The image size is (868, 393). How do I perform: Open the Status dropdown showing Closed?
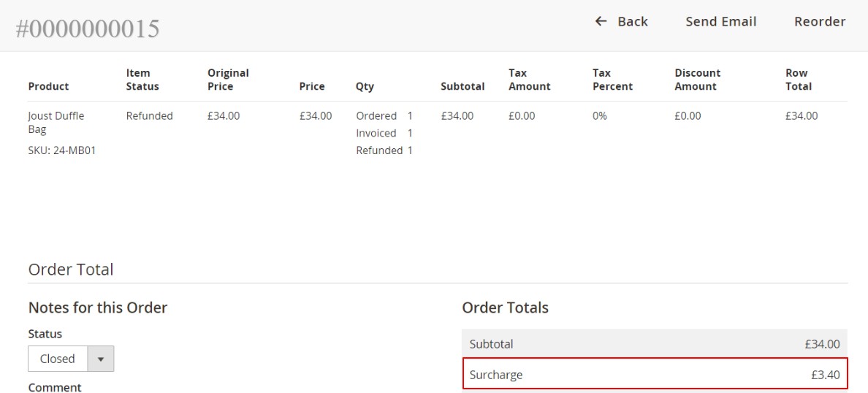click(71, 359)
